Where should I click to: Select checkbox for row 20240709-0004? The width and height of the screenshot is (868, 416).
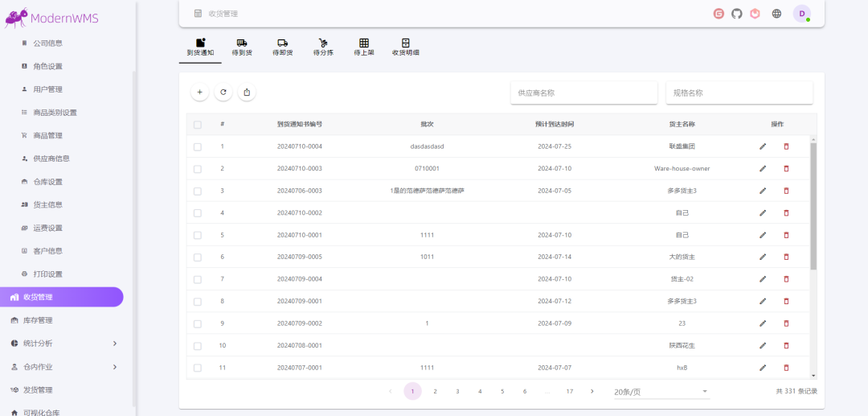click(x=198, y=279)
